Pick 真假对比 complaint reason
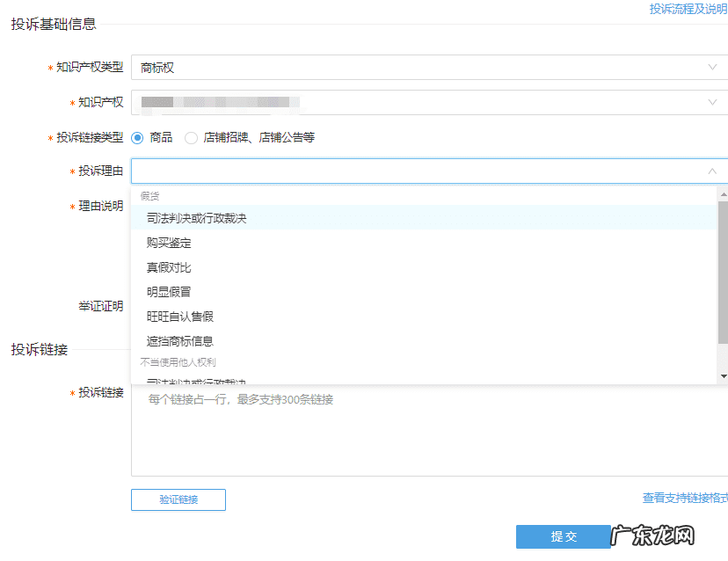 click(169, 267)
